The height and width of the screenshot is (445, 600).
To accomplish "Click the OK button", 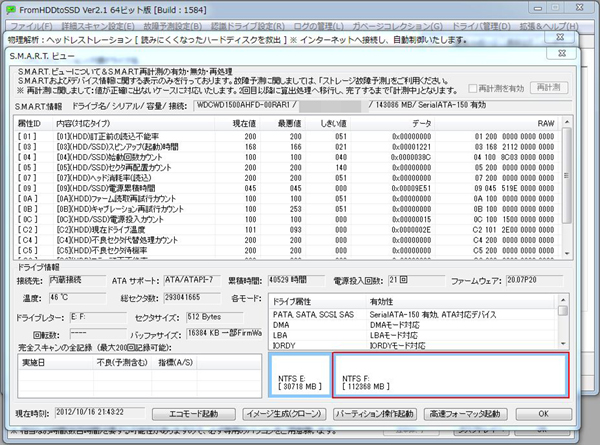I will [x=544, y=414].
